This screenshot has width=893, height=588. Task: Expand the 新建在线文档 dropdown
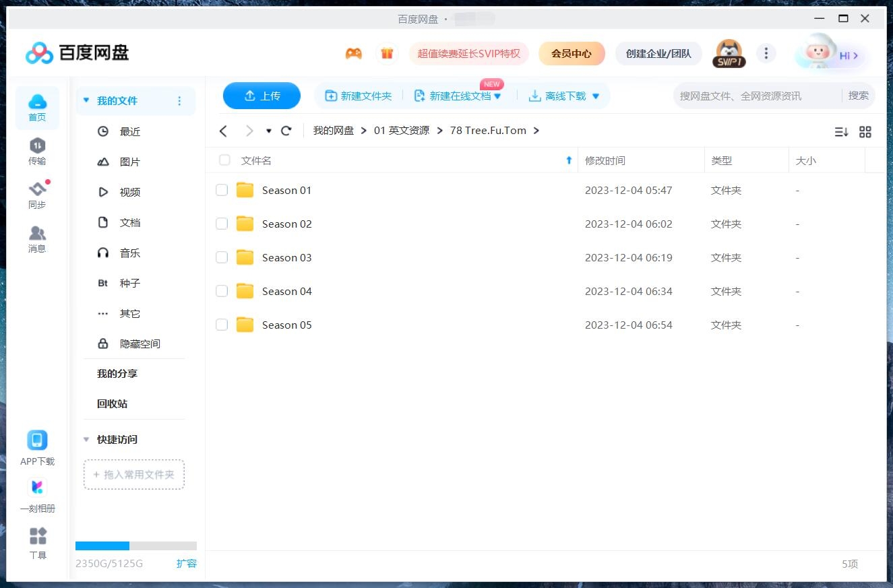point(497,96)
